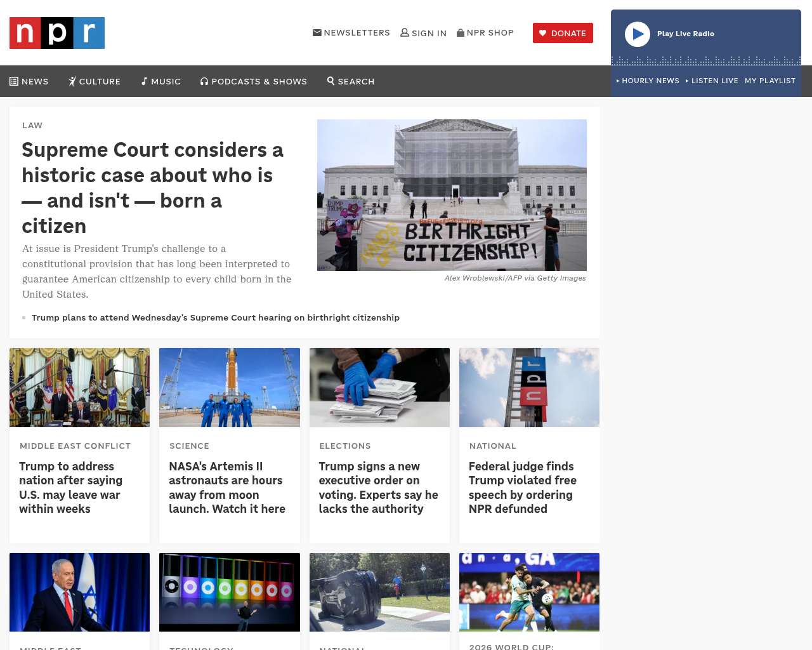Click the Supreme Court building photo
Image resolution: width=812 pixels, height=650 pixels.
(452, 195)
